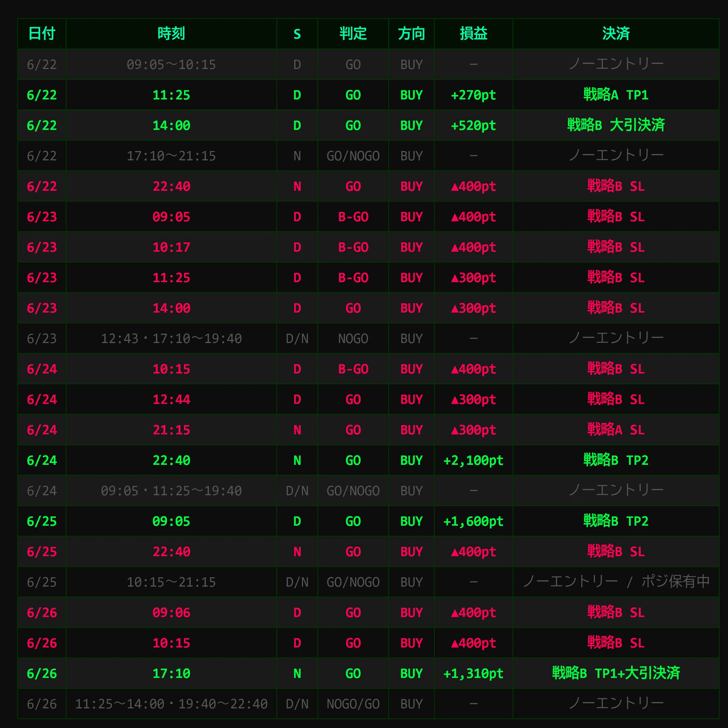This screenshot has height=728, width=728.
Task: Click the 決済 column header
Action: pyautogui.click(x=616, y=34)
